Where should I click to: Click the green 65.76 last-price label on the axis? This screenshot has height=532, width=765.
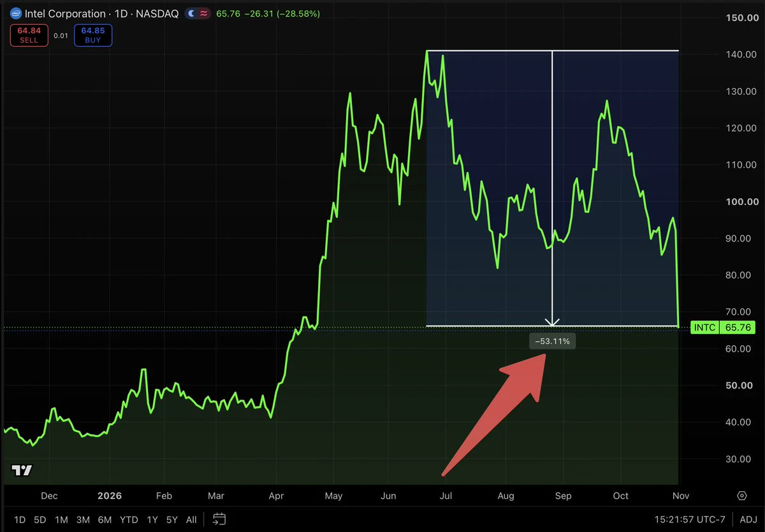tap(738, 328)
